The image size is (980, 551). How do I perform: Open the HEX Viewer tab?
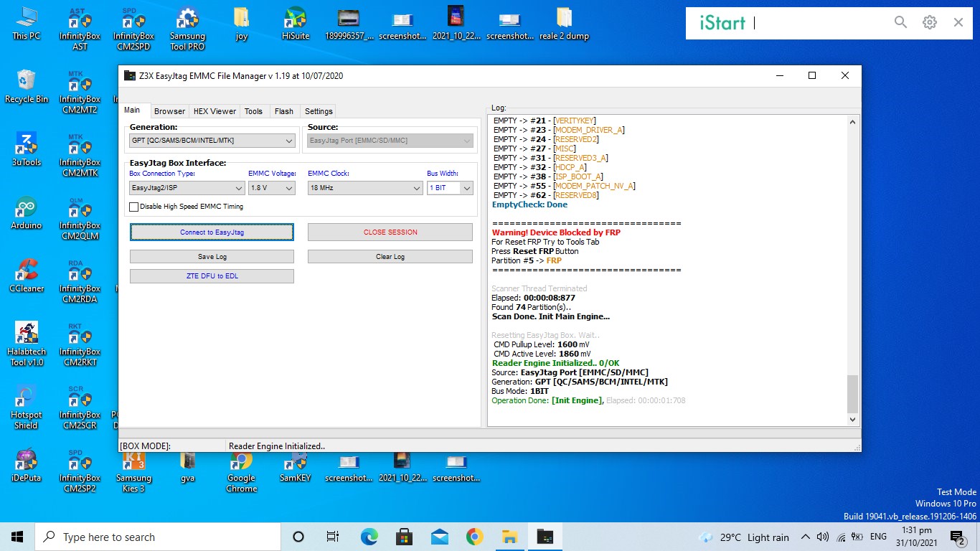point(215,111)
